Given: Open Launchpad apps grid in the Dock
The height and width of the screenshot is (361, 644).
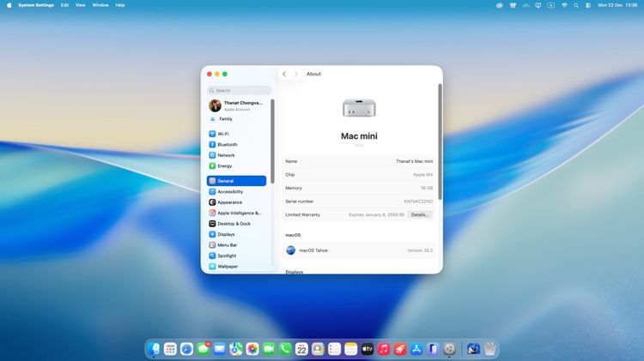Looking at the screenshot, I should point(170,349).
